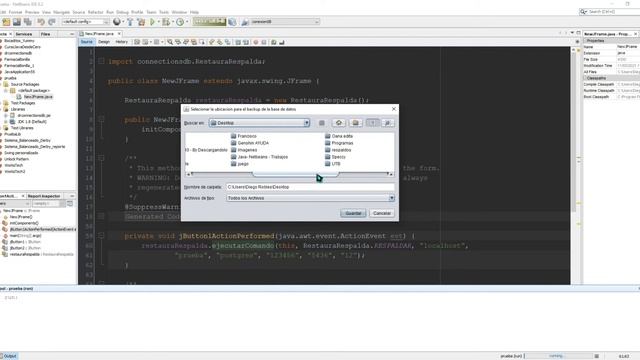Screen dimensions: 640x360
Task: Click the Redo toolbar icon
Action: tap(52, 22)
